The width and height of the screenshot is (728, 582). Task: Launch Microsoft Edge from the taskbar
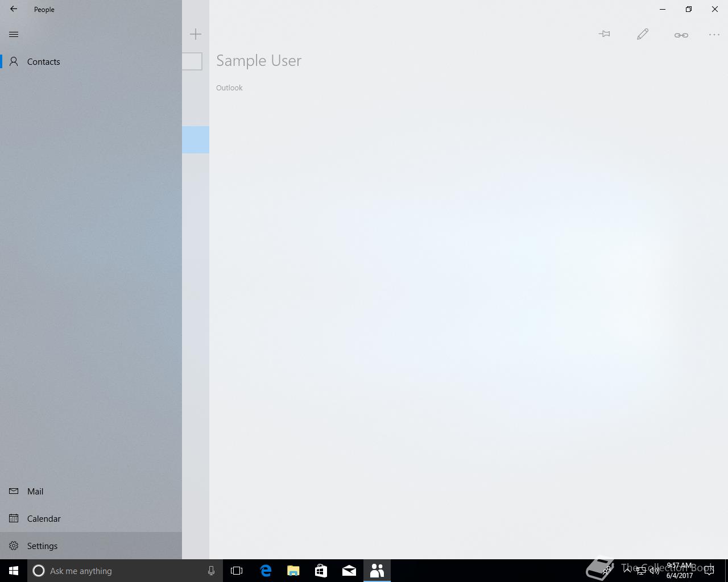pos(266,571)
